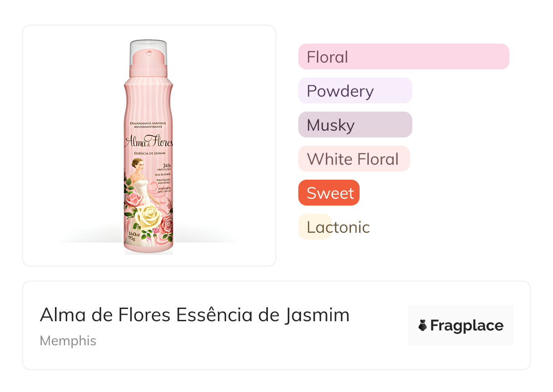Choose the White Floral accord tag
Screen dimensions: 553x392
pyautogui.click(x=354, y=159)
